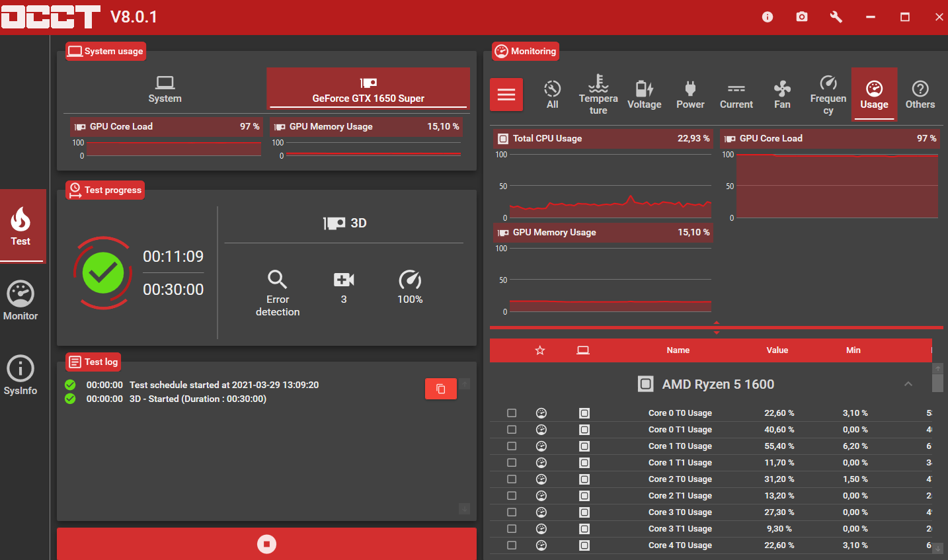Tick the Core 0 T1 Usage checkbox
The height and width of the screenshot is (560, 948).
click(x=512, y=430)
